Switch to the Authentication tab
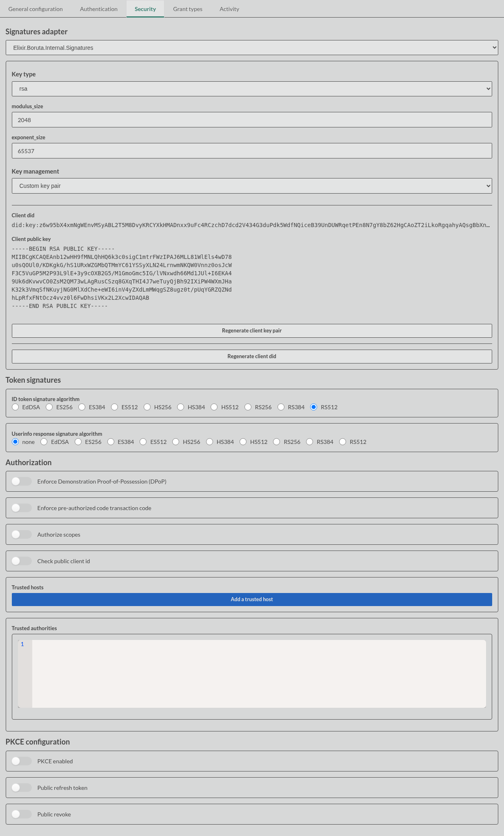504x836 pixels. (99, 9)
